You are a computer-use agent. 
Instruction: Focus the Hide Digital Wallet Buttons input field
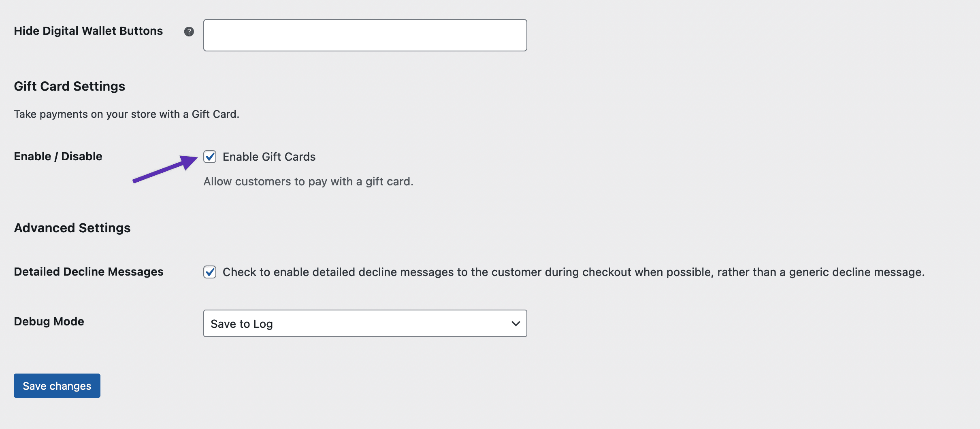point(365,35)
